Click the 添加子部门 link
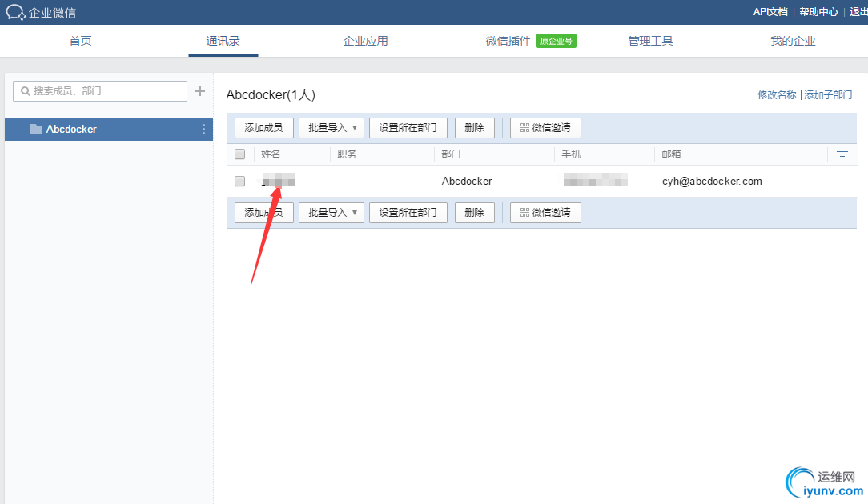Viewport: 868px width, 504px height. click(x=828, y=95)
